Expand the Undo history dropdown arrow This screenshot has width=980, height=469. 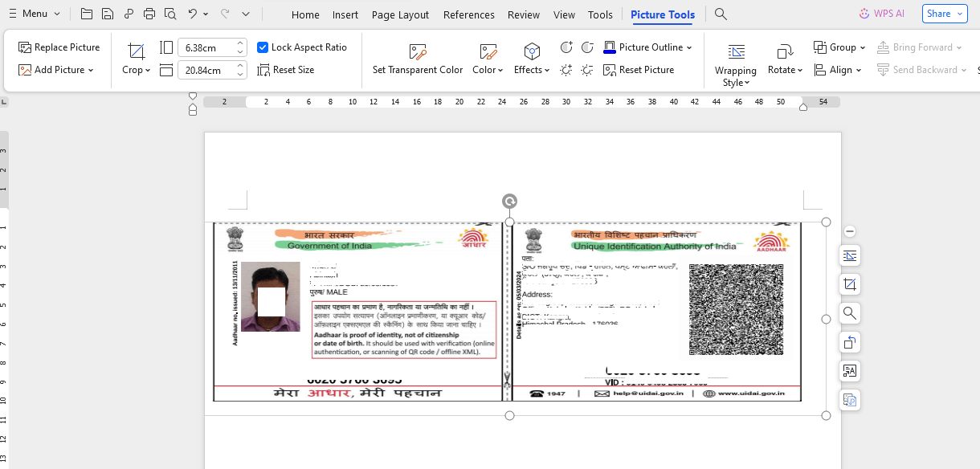pos(206,14)
